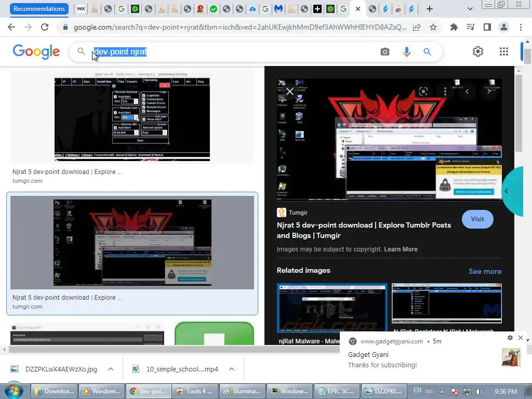This screenshot has width=532, height=399.
Task: Click the network icon in system tray
Action: tap(467, 392)
